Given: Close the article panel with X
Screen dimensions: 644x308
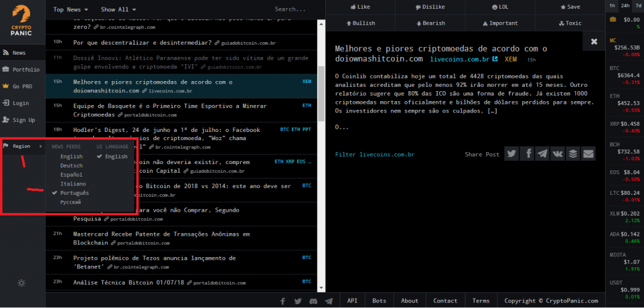Looking at the screenshot, I should 594,41.
